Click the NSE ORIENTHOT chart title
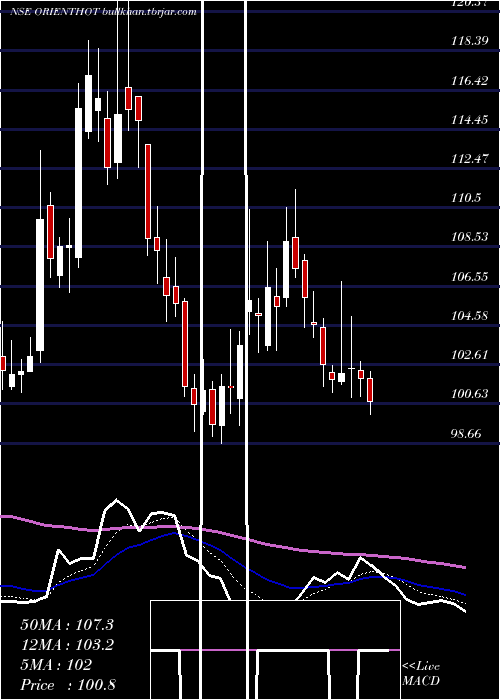This screenshot has width=500, height=700. coord(54,12)
